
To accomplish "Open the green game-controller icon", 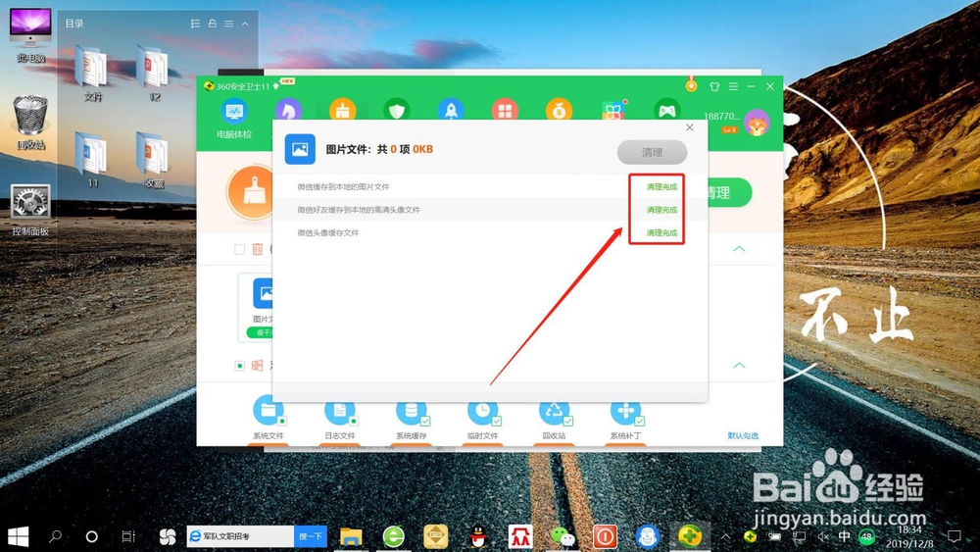I will pyautogui.click(x=666, y=110).
